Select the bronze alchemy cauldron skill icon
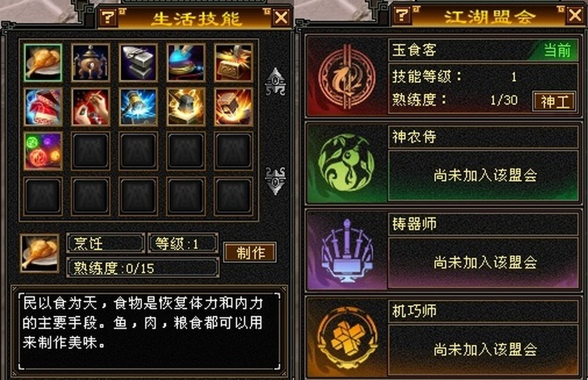 pos(91,63)
